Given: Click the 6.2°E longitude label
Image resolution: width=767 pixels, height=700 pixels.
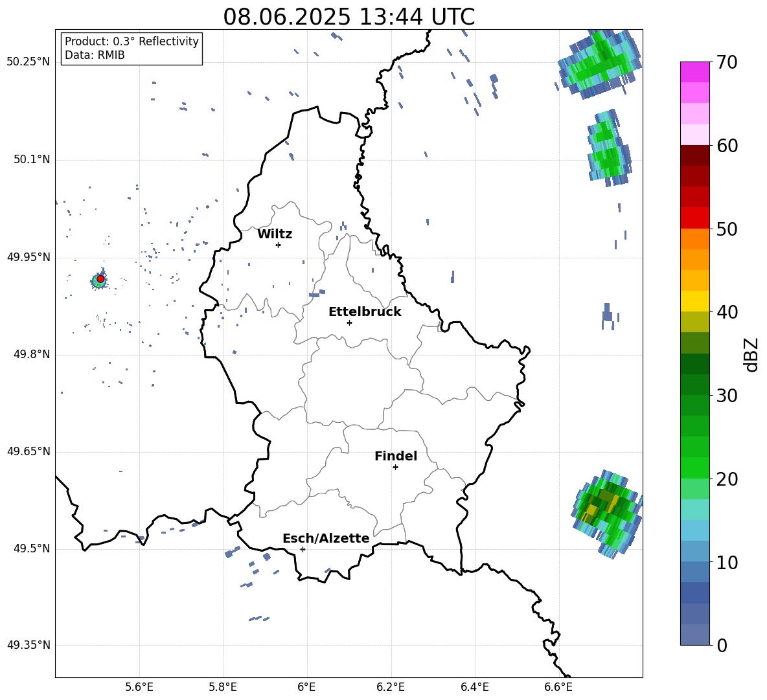Looking at the screenshot, I should [x=391, y=687].
